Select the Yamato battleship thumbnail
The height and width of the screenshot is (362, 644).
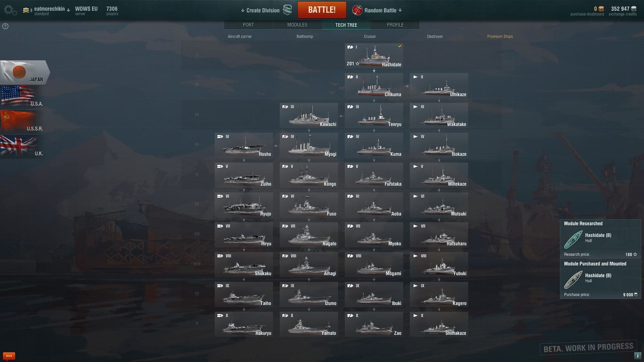pyautogui.click(x=309, y=324)
